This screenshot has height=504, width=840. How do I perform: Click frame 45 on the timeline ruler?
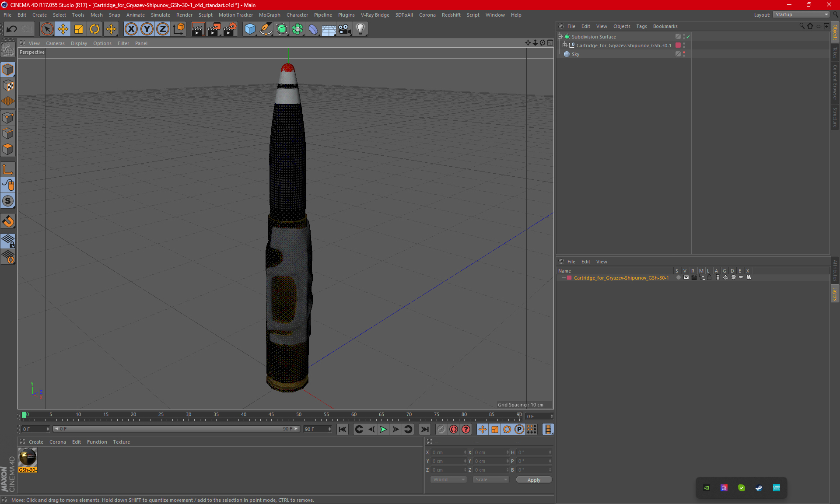[271, 414]
